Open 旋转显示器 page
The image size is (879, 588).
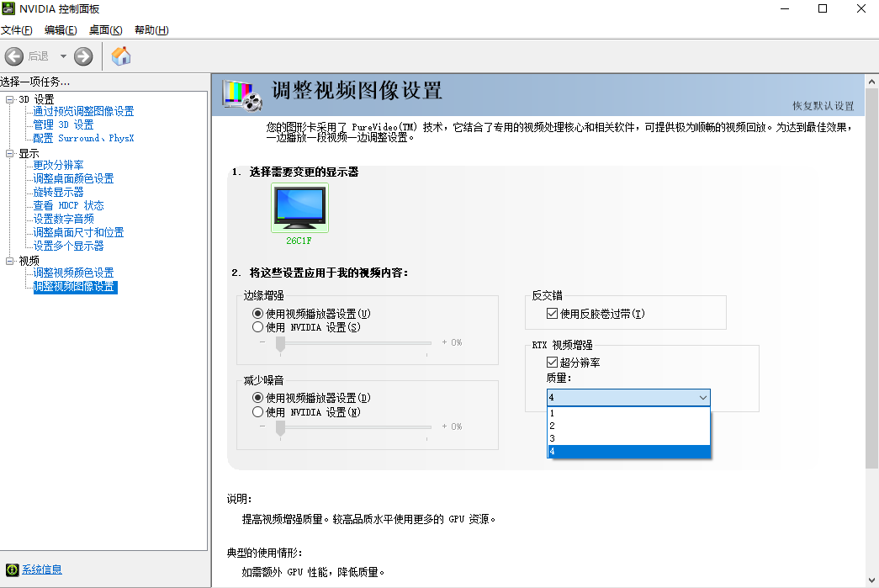[x=58, y=193]
